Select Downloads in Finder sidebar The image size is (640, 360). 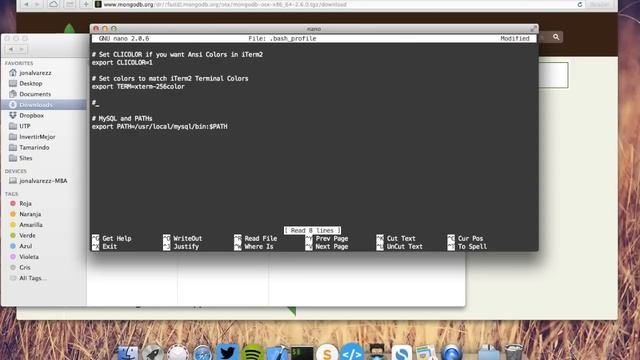(x=44, y=104)
